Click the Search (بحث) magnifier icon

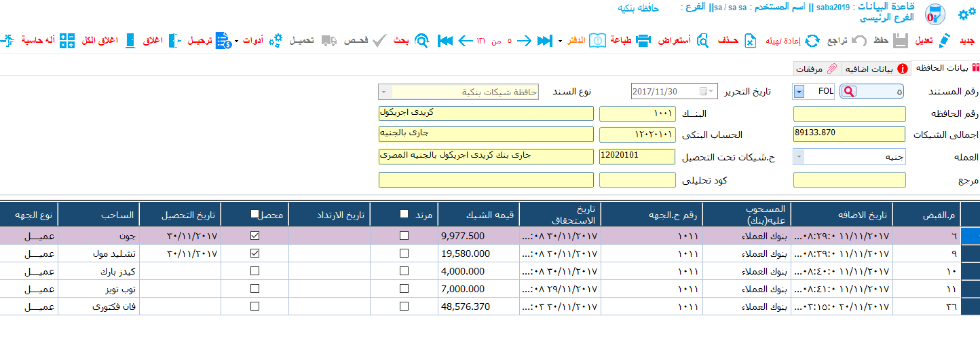[422, 41]
